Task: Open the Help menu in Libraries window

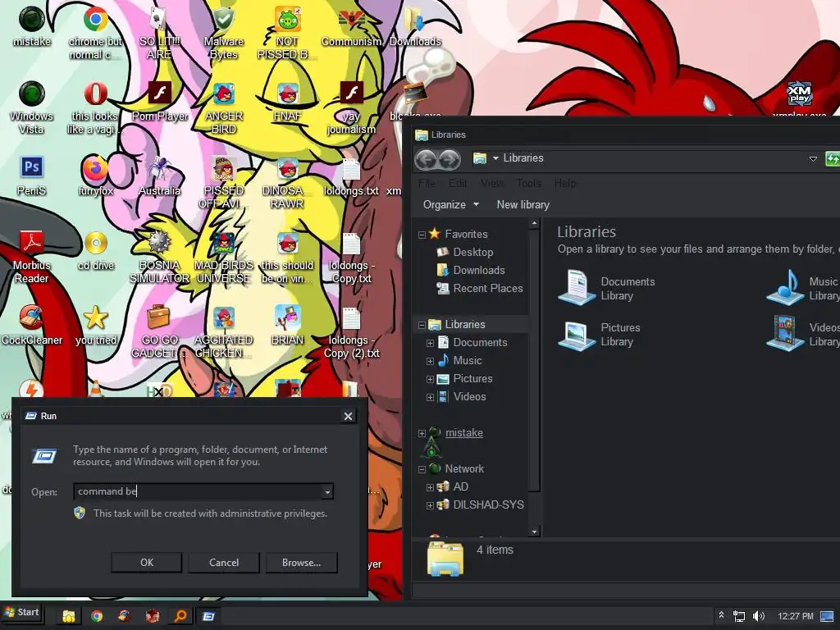Action: point(565,183)
